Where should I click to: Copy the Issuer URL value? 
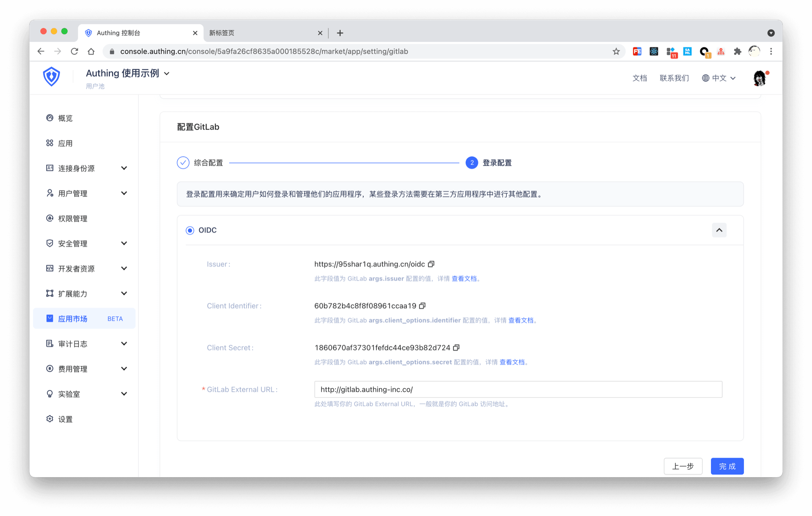pyautogui.click(x=431, y=264)
